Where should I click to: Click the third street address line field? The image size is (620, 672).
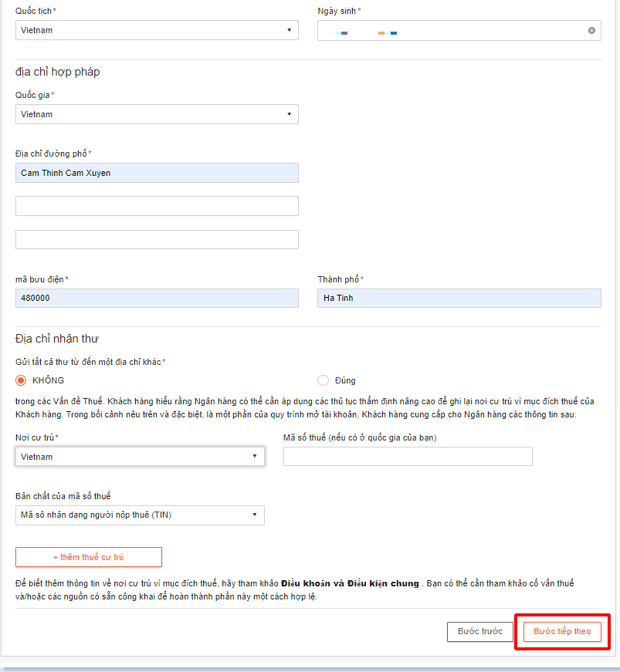tap(157, 240)
